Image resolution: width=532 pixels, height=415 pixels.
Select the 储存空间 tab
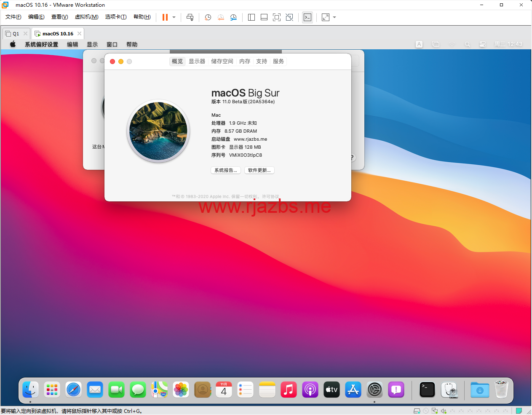coord(222,61)
